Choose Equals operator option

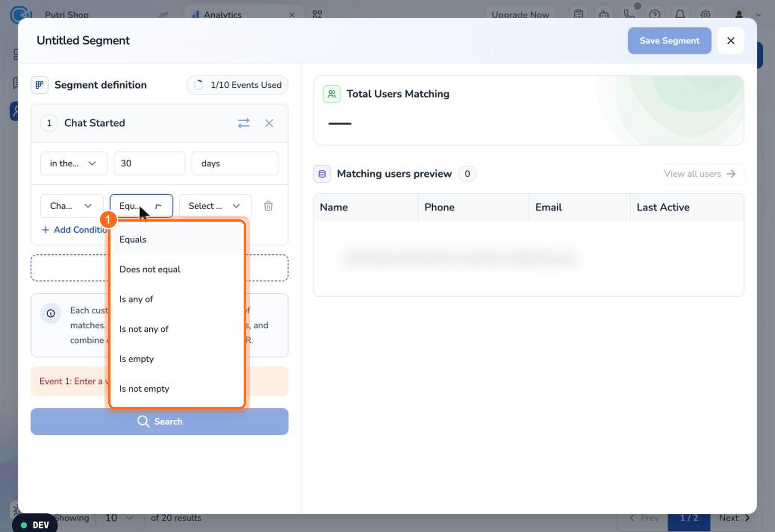point(177,240)
